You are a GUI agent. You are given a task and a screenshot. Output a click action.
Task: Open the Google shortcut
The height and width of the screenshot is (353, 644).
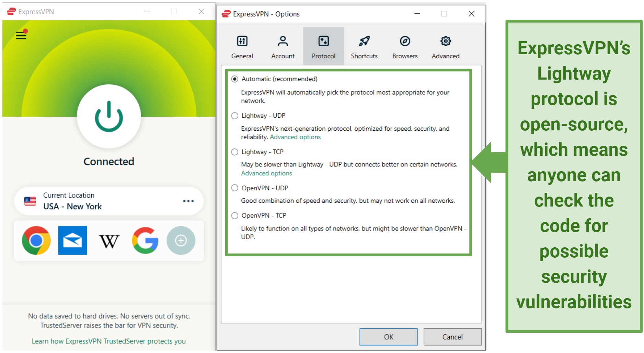(145, 240)
